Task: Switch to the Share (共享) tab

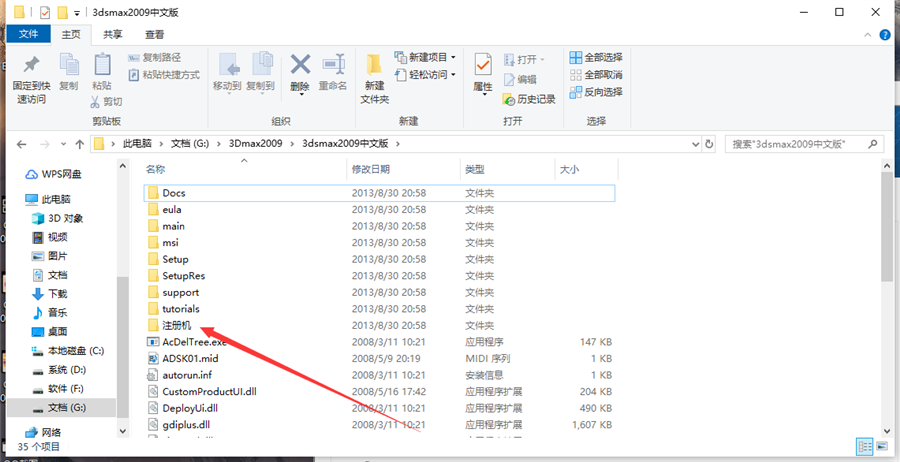Action: coord(112,34)
